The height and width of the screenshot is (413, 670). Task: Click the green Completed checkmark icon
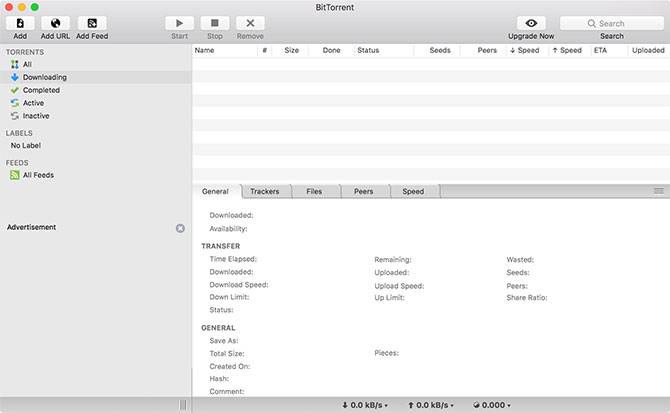15,90
